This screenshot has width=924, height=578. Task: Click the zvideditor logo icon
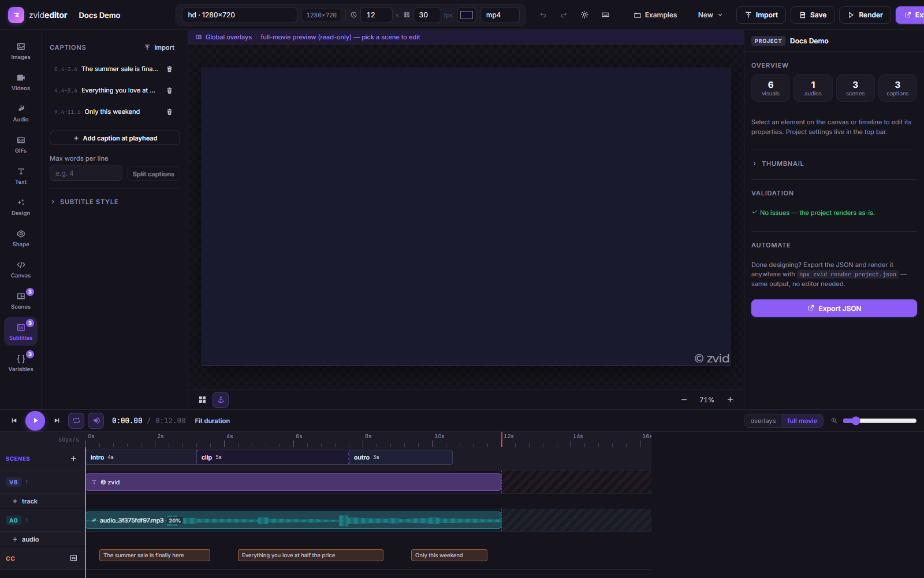(x=16, y=15)
